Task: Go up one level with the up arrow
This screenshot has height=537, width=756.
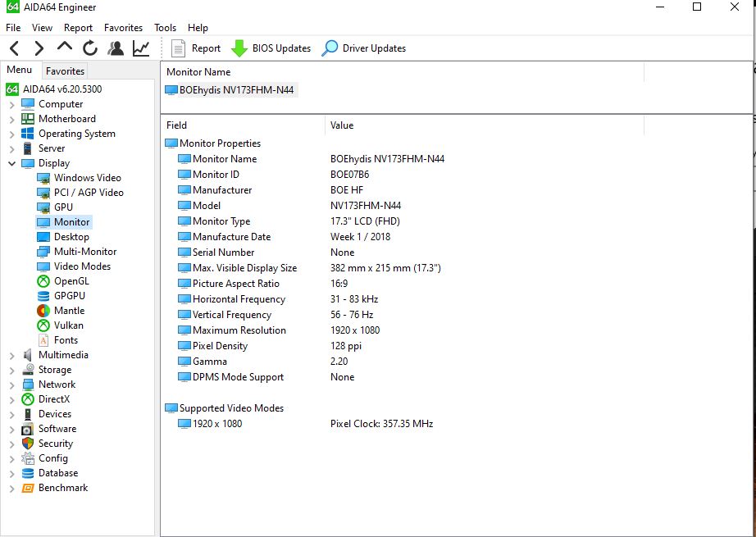Action: [65, 47]
